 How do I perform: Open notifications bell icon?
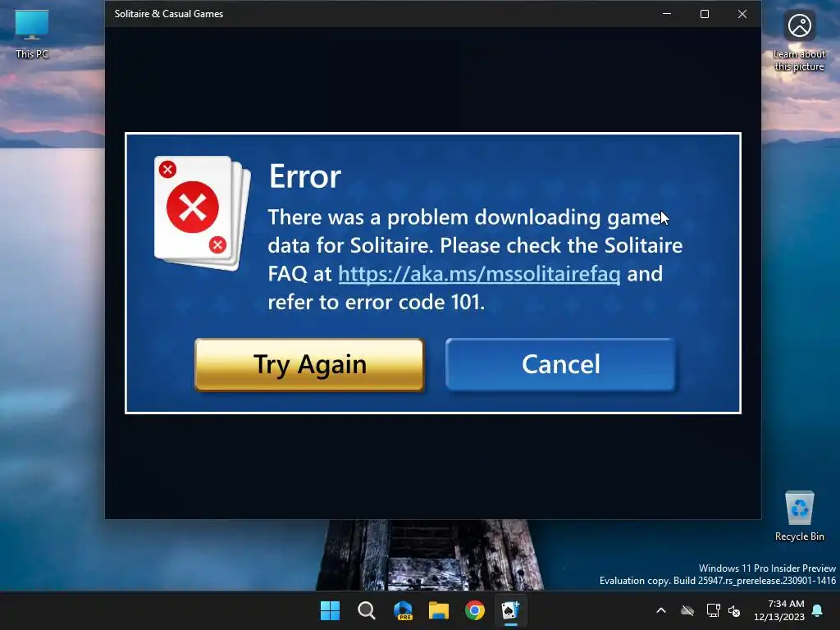point(818,610)
